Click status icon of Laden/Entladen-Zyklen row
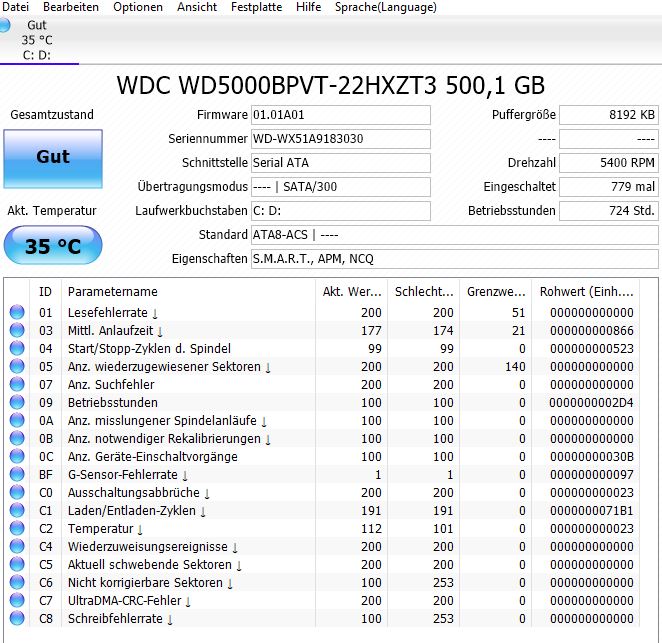 pos(17,510)
